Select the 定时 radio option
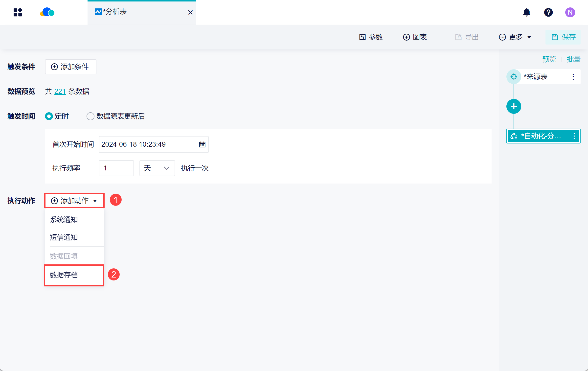Screen dimensions: 588x371 [49, 116]
